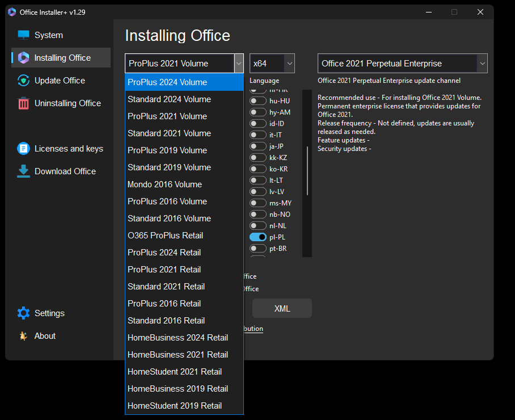
Task: Choose Standard 2021 Volume option
Action: (x=184, y=133)
